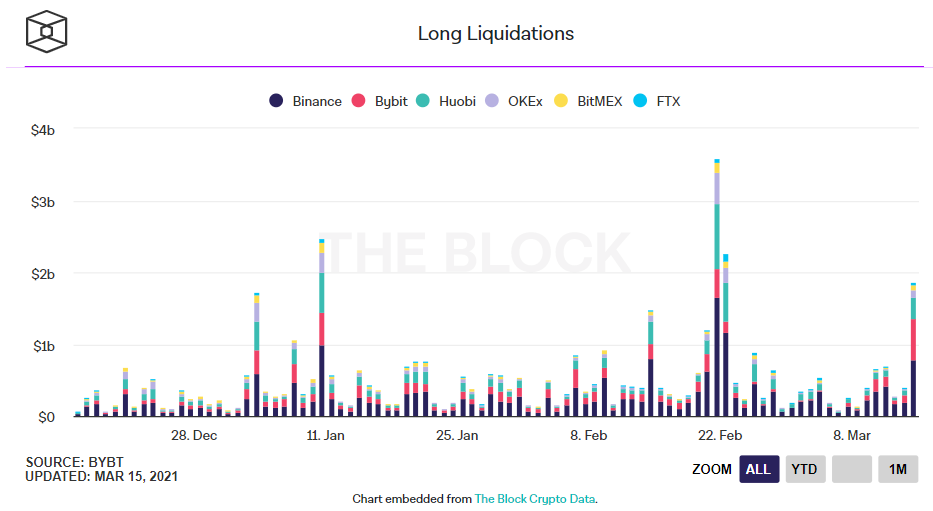Open The Block Crypto Data link
The image size is (933, 511).
(535, 498)
